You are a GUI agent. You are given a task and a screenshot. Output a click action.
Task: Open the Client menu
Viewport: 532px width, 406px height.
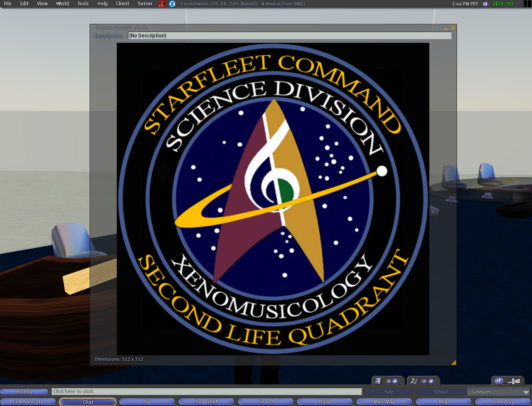point(123,4)
